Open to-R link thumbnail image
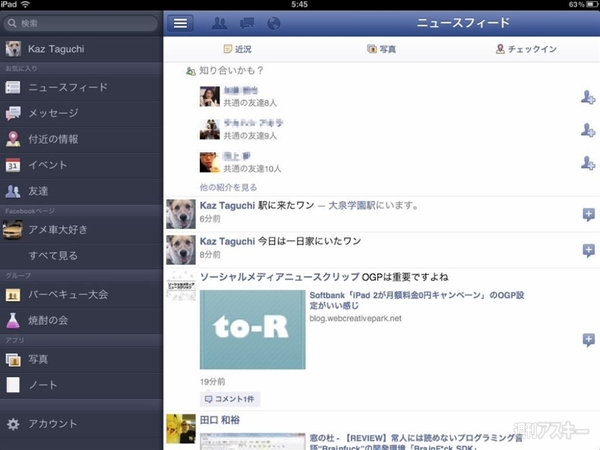The width and height of the screenshot is (600, 450). [x=253, y=329]
